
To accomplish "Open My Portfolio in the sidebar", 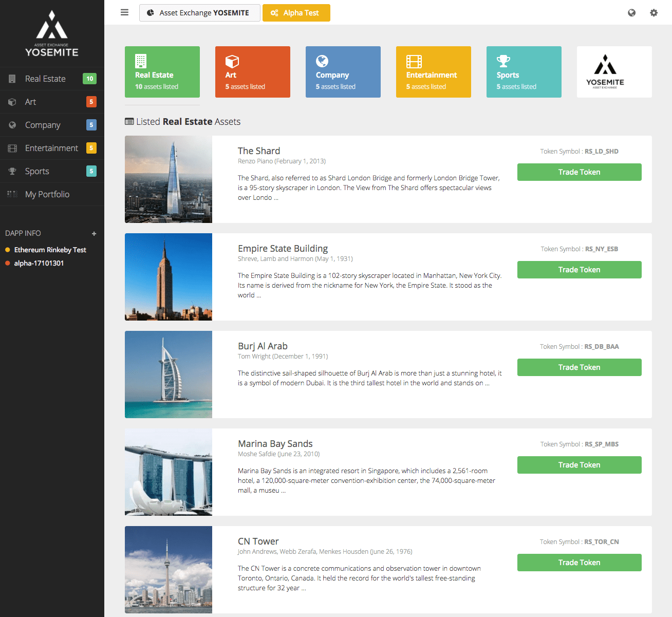I will coord(52,194).
